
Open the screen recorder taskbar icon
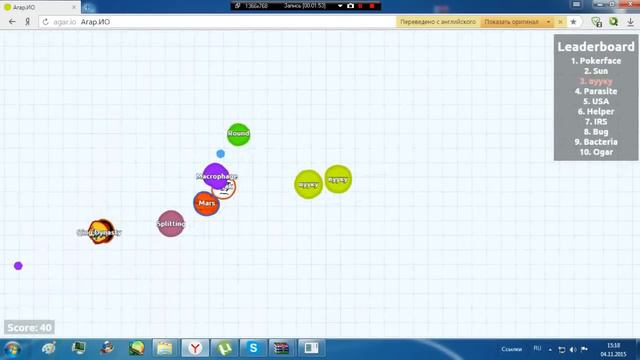pos(311,348)
